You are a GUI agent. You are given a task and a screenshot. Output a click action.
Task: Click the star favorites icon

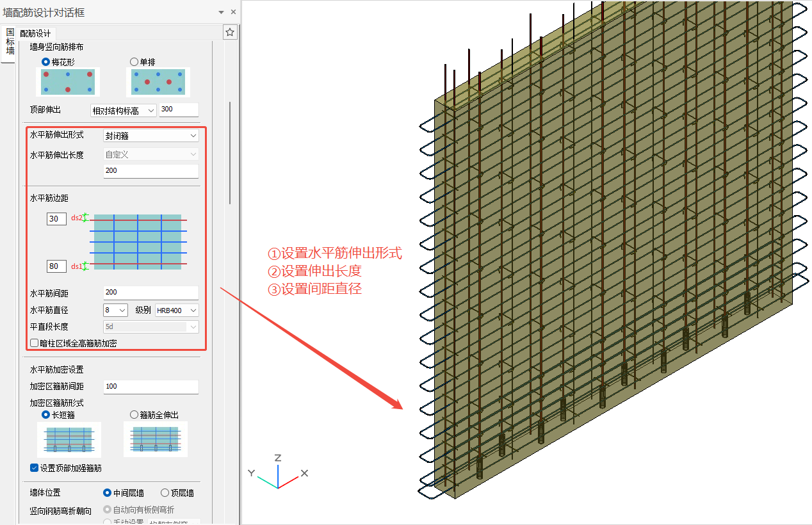pos(230,33)
